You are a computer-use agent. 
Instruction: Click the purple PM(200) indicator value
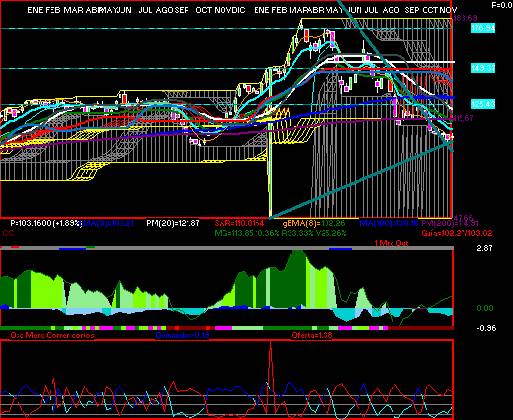coord(450,223)
